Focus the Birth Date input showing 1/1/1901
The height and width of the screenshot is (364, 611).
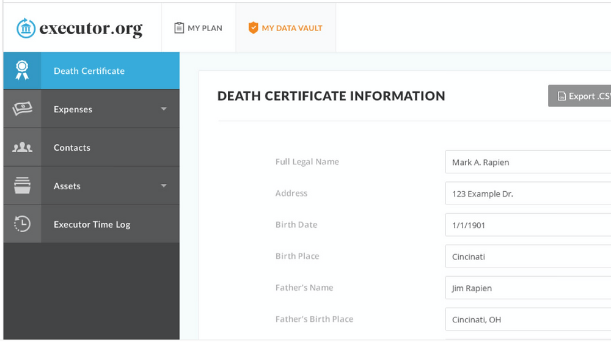tap(528, 225)
